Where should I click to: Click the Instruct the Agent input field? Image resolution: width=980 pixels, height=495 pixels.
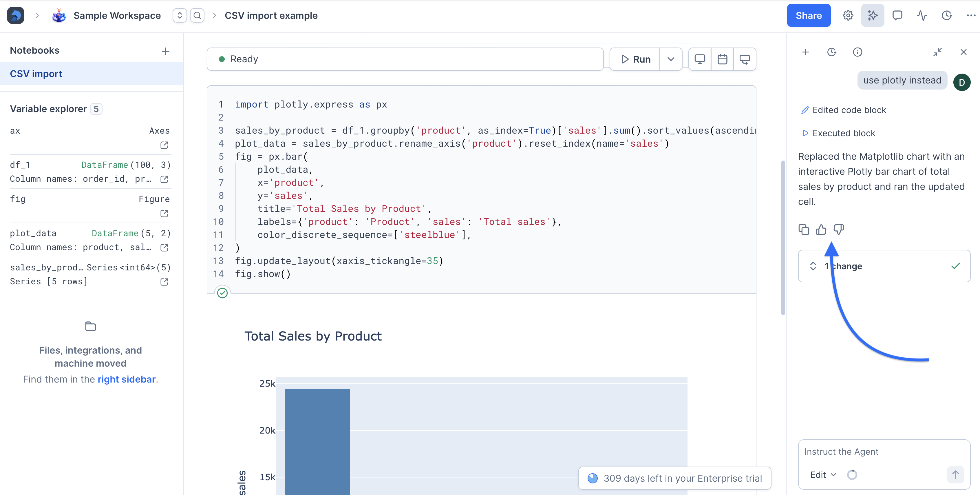pos(884,452)
